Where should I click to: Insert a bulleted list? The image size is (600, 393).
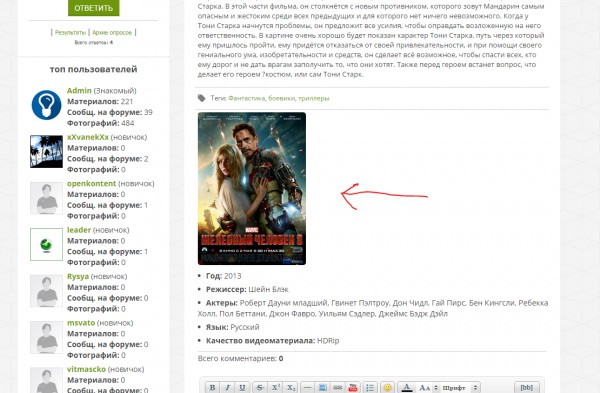click(x=370, y=387)
